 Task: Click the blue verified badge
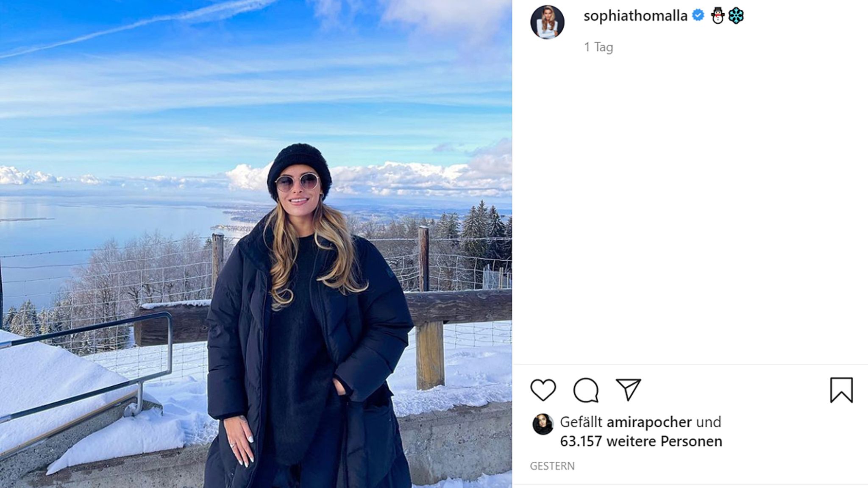tap(698, 16)
